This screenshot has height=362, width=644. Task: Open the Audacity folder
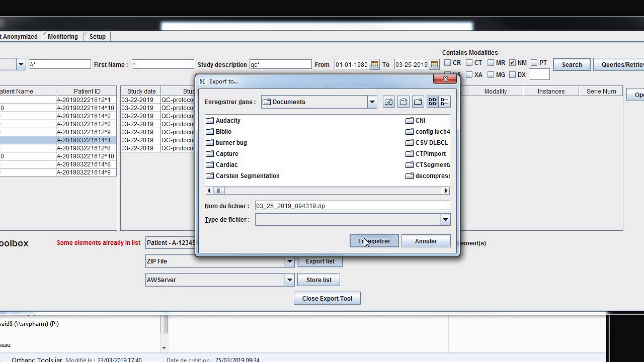pyautogui.click(x=223, y=121)
